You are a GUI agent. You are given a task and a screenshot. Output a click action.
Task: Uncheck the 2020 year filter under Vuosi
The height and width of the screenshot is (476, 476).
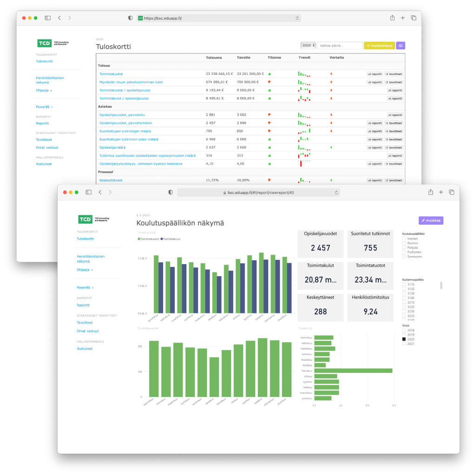pos(404,339)
